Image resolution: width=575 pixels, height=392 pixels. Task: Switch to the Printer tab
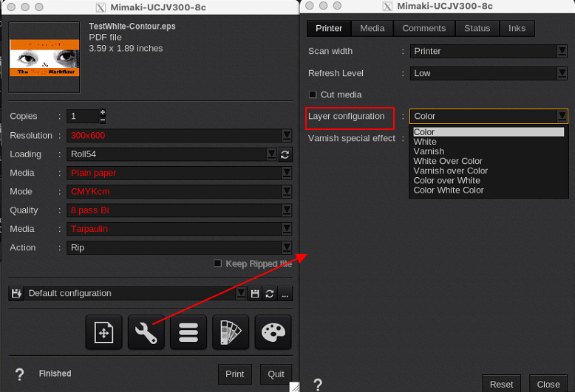pos(329,29)
